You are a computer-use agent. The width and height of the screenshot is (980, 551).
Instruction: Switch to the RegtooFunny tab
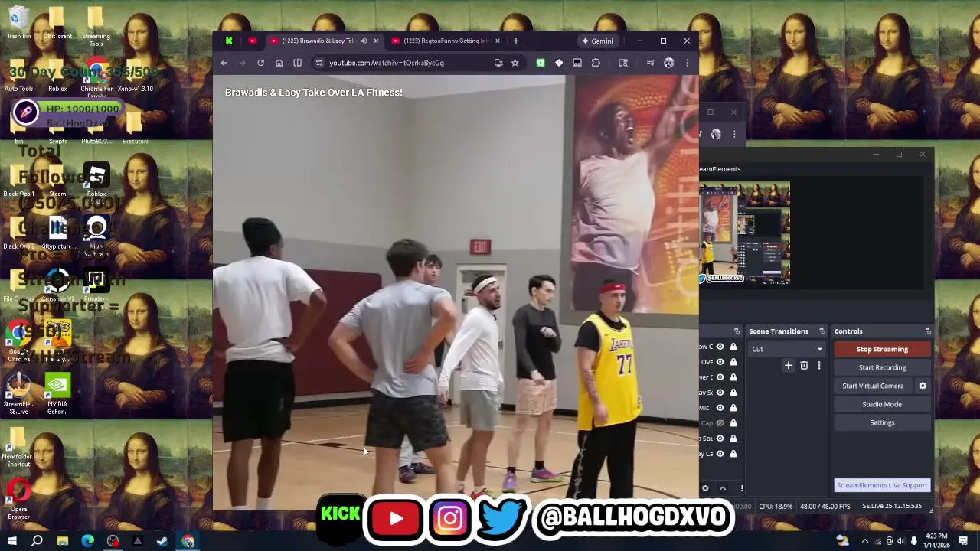[x=444, y=41]
